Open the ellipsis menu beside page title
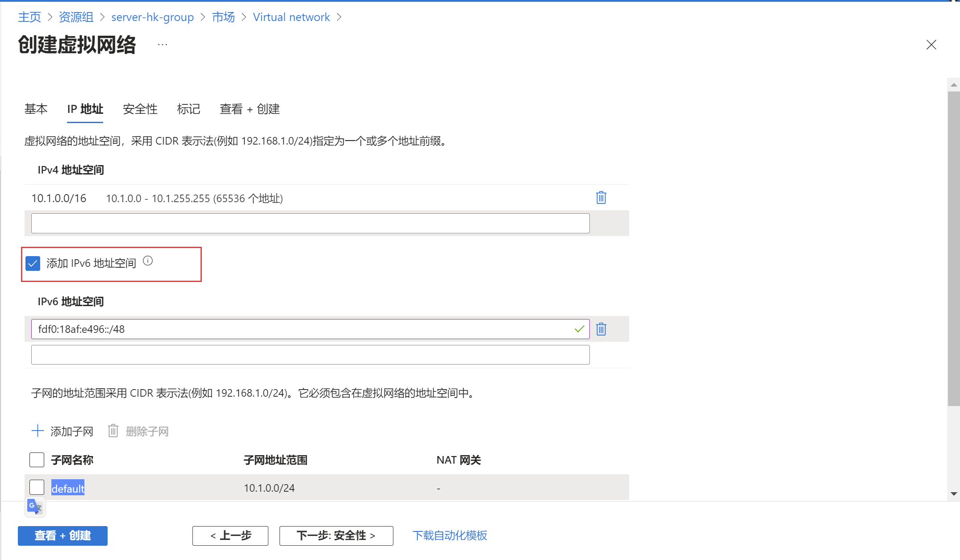960x560 pixels. (x=163, y=45)
